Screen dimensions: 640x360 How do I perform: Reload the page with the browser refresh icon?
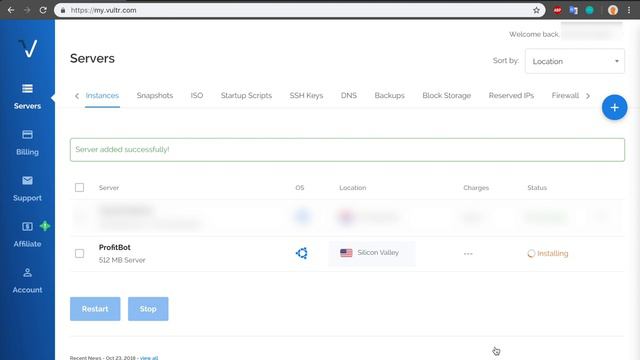[x=43, y=10]
